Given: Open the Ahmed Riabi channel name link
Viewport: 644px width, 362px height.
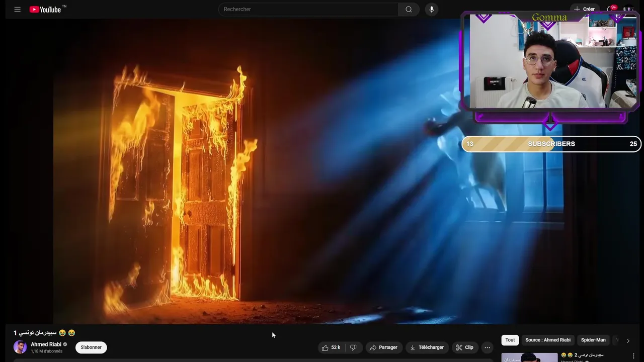Looking at the screenshot, I should tap(46, 344).
